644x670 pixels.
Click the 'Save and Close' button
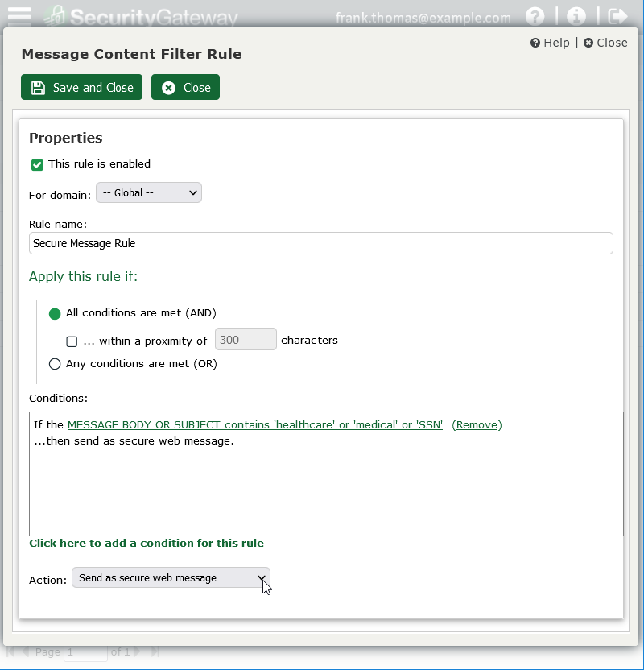coord(81,88)
